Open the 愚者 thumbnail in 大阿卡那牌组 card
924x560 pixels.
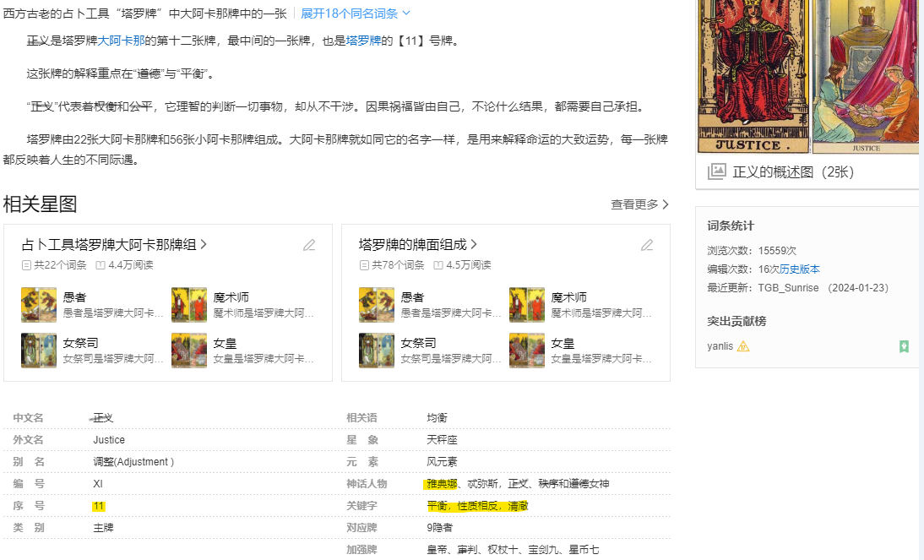click(39, 305)
